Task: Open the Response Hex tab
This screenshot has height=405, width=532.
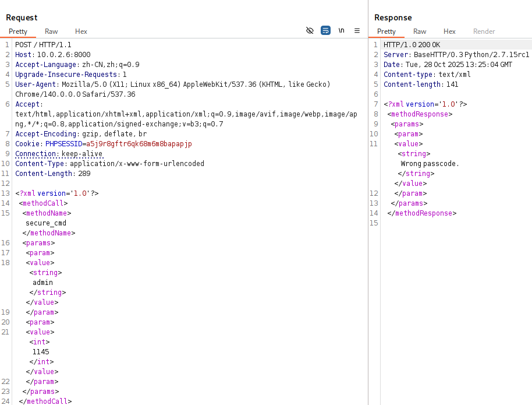Action: pyautogui.click(x=449, y=31)
